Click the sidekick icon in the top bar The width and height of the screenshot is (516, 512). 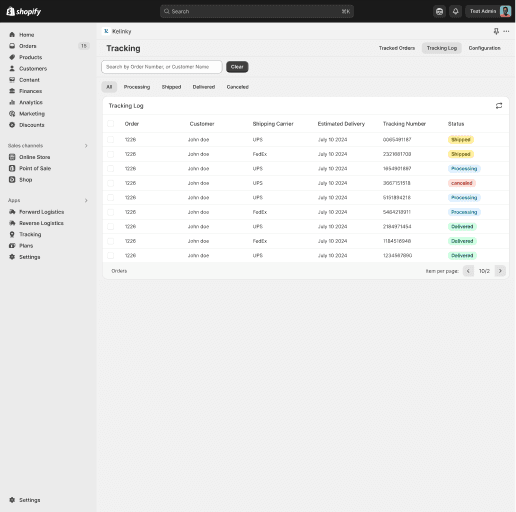(x=440, y=11)
